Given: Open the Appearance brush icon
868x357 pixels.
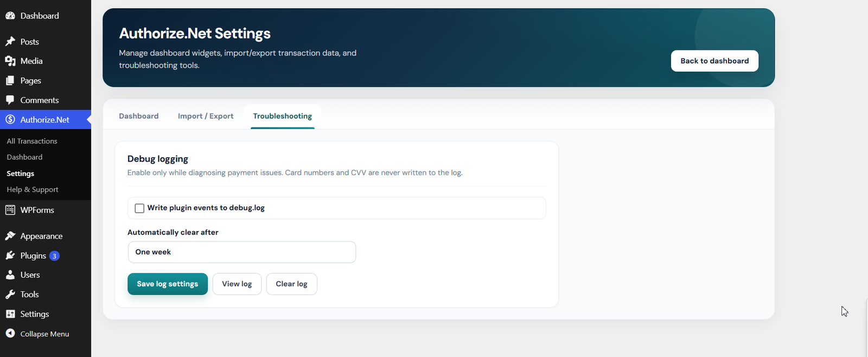Looking at the screenshot, I should point(10,236).
